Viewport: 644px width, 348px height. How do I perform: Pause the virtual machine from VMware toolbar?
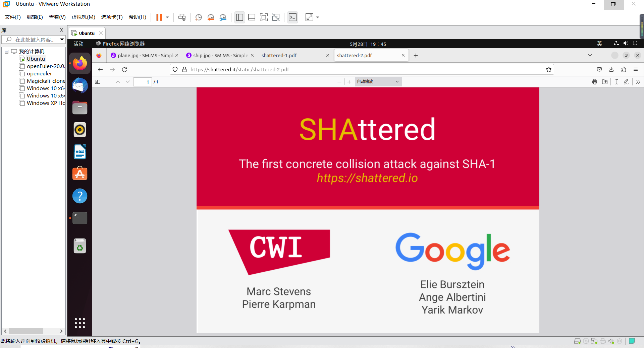coord(159,17)
